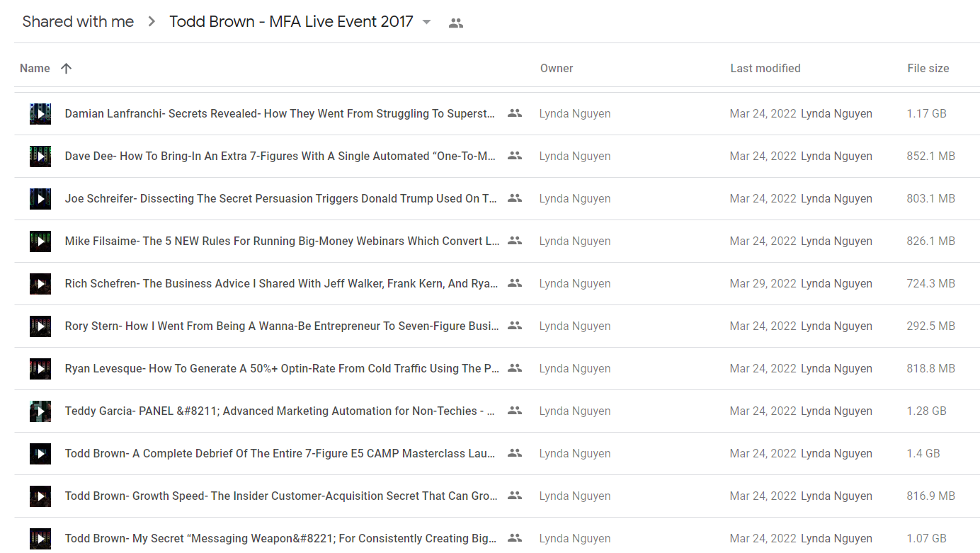Open the Damian Lanfranchi video thumbnail icon

click(x=40, y=113)
